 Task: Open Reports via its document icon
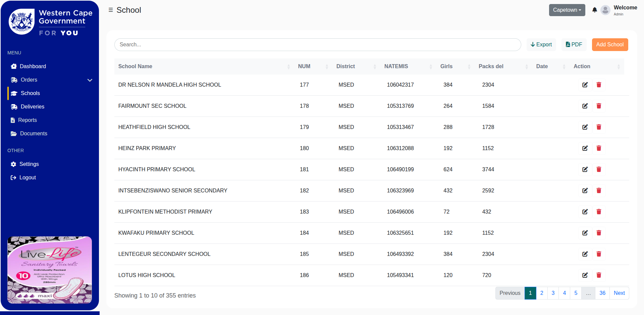coord(13,120)
